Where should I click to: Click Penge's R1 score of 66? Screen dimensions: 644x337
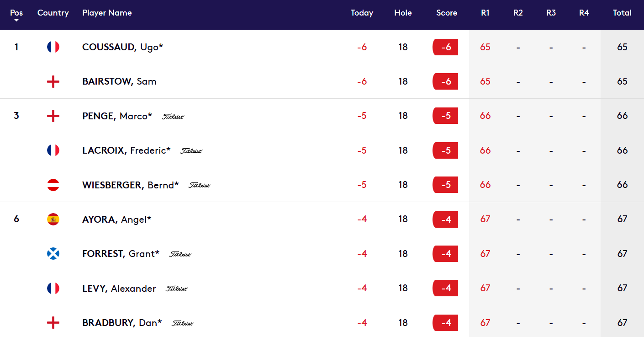point(485,116)
